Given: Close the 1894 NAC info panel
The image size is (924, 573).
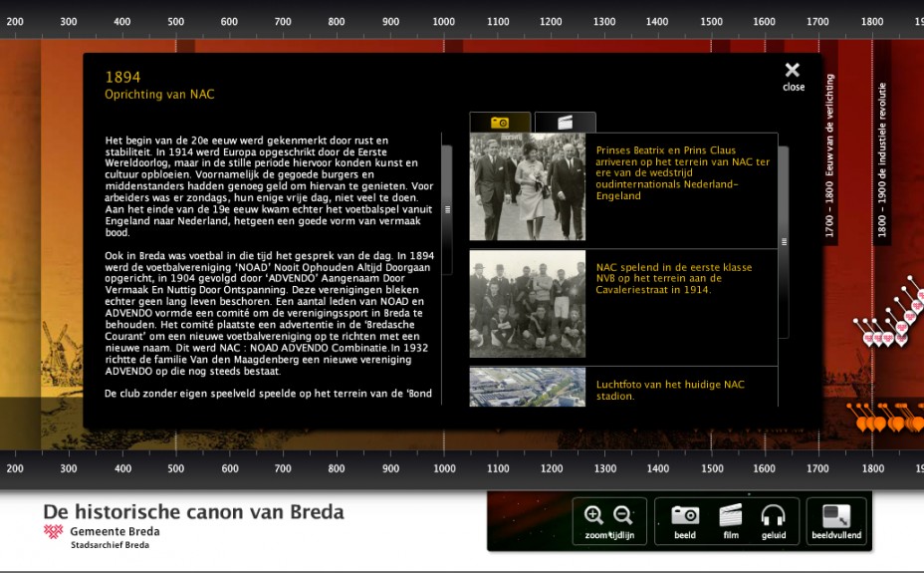Looking at the screenshot, I should (794, 77).
